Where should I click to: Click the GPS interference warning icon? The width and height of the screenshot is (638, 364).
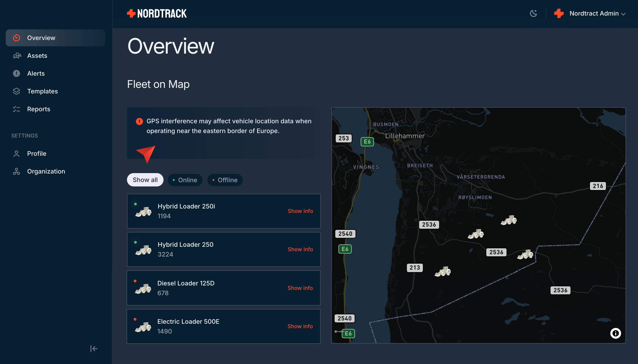pos(139,121)
